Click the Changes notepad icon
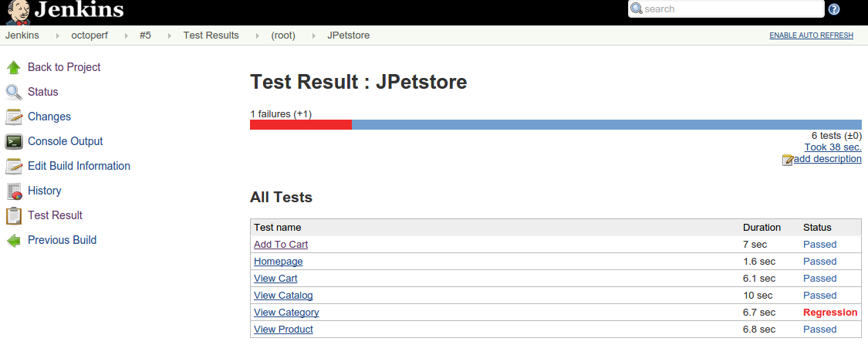Viewport: 868px width, 345px height. 14,117
